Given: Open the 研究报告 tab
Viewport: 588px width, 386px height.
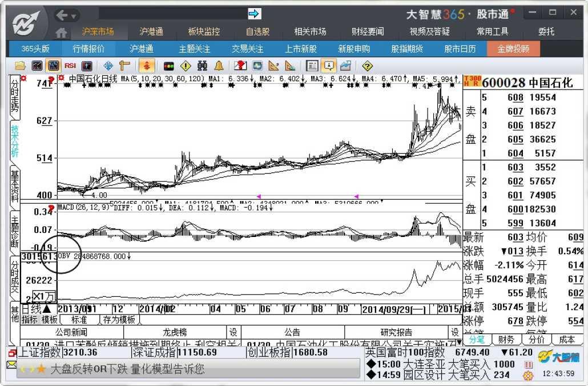Looking at the screenshot, I should [396, 332].
